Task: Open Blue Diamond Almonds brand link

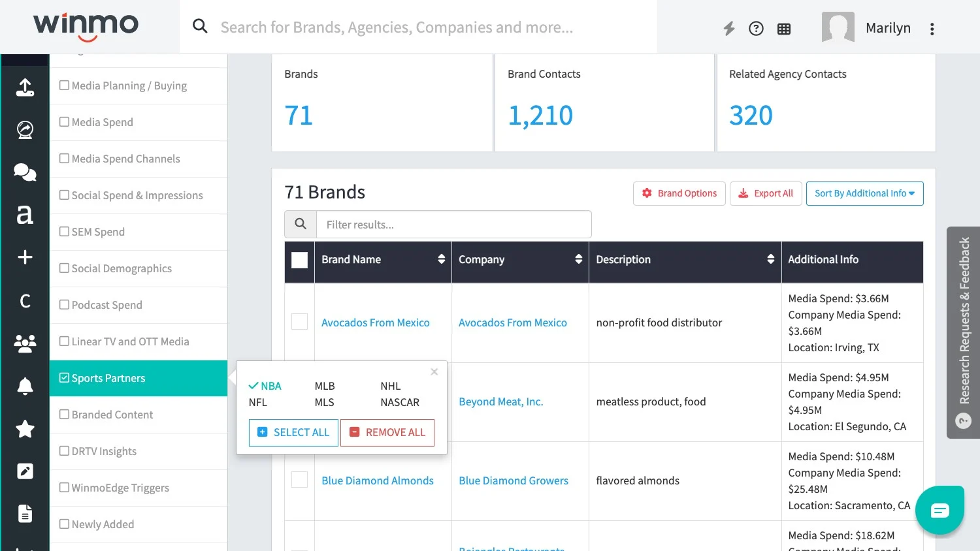Action: pyautogui.click(x=378, y=480)
